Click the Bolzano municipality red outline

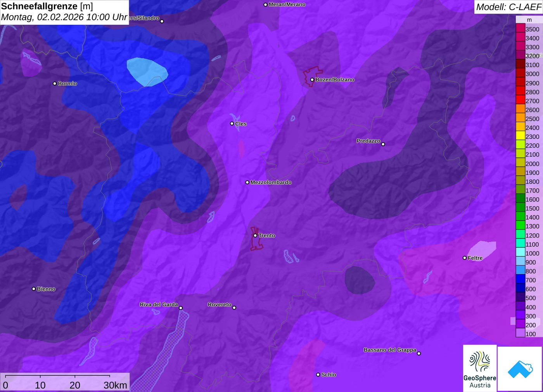pos(312,76)
